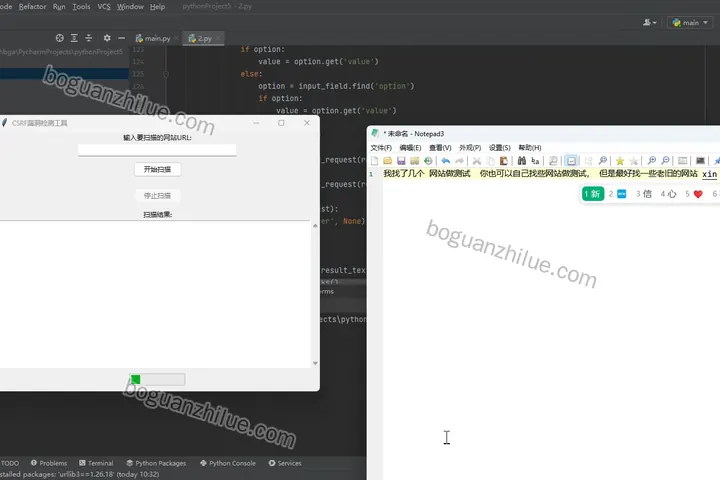Switch to the 2.py editor tab
Image resolution: width=720 pixels, height=480 pixels.
[x=201, y=38]
